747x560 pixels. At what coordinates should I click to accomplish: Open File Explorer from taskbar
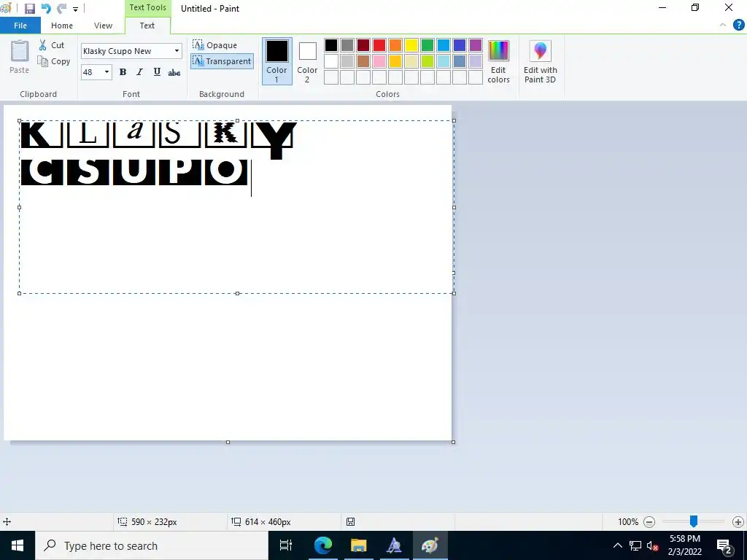(x=359, y=545)
